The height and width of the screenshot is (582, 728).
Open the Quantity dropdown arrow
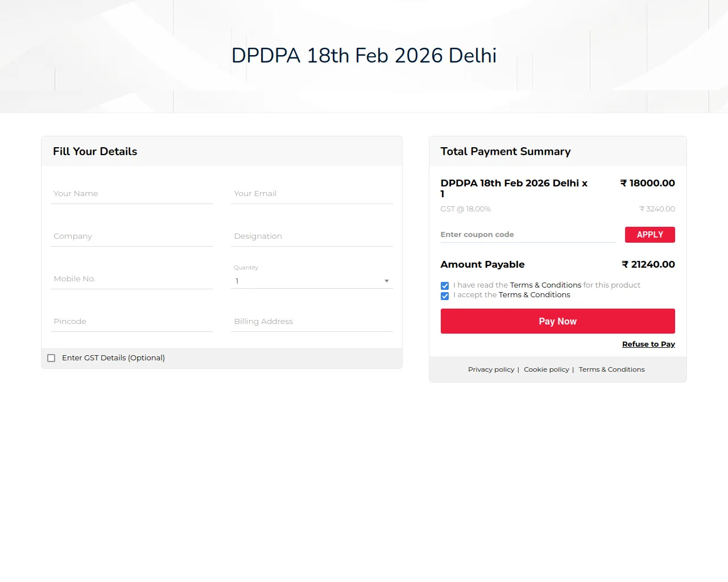(386, 281)
